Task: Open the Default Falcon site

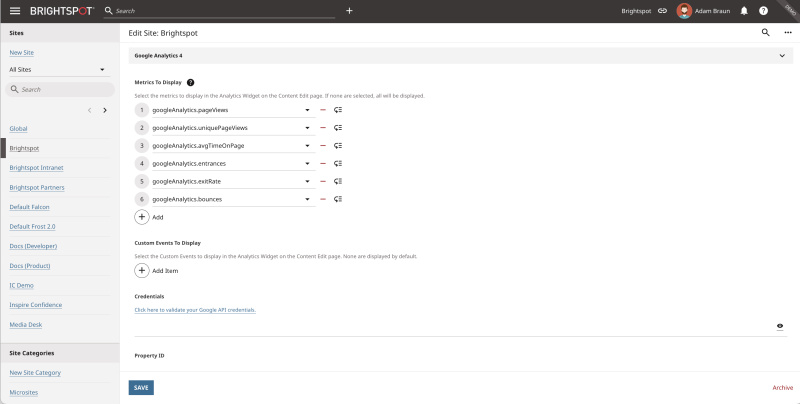Action: 29,207
